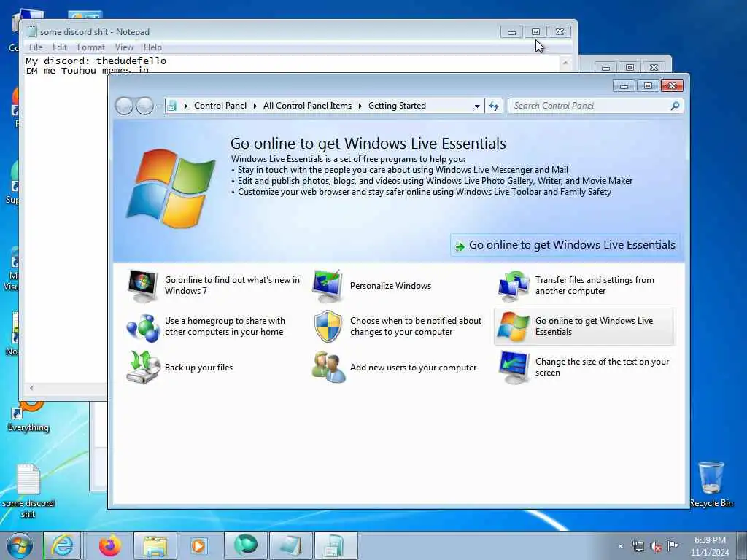Viewport: 747px width, 560px height.
Task: Expand arrow after Control Panel breadcrumb
Action: (x=255, y=106)
